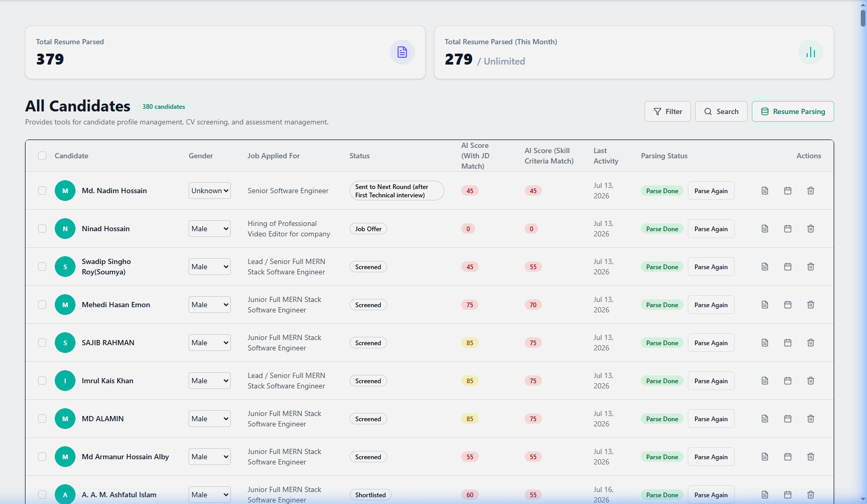Select Md Armanur Hossain Alby's checkbox
Screen dimensions: 867x504
pos(42,457)
